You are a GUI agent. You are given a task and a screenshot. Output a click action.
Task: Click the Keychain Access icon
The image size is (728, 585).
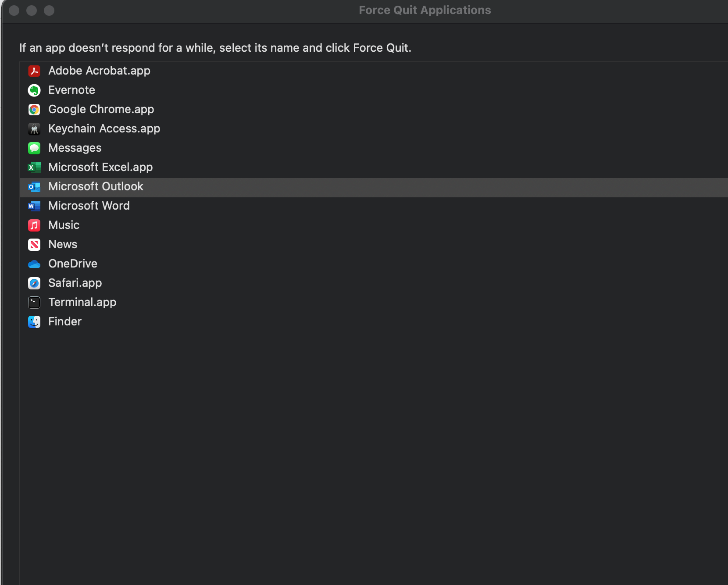[x=34, y=128]
